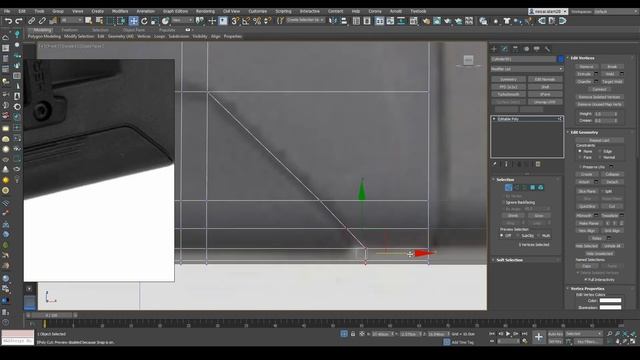Click the Unwrap UVW modifier button
Image resolution: width=640 pixels, height=360 pixels.
click(x=545, y=102)
